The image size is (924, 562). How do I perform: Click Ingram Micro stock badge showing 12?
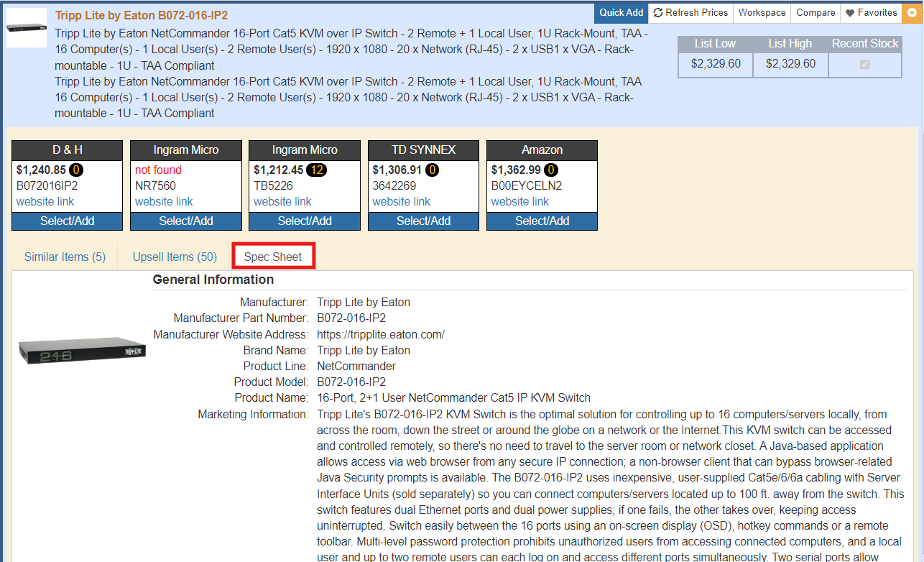315,170
